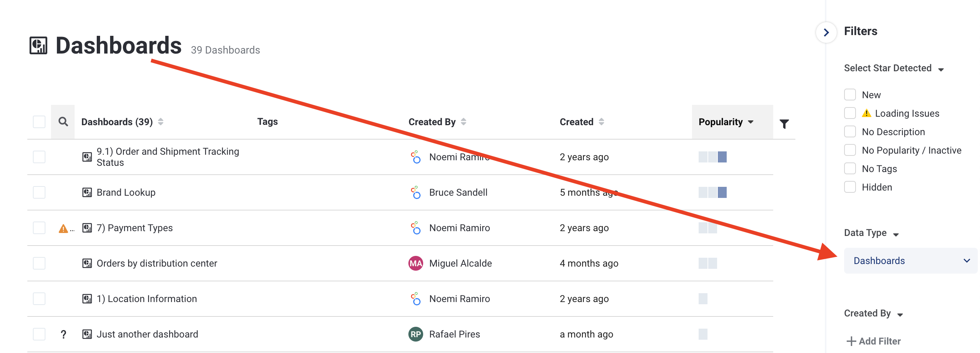Check the Hidden filter checkbox

point(850,187)
